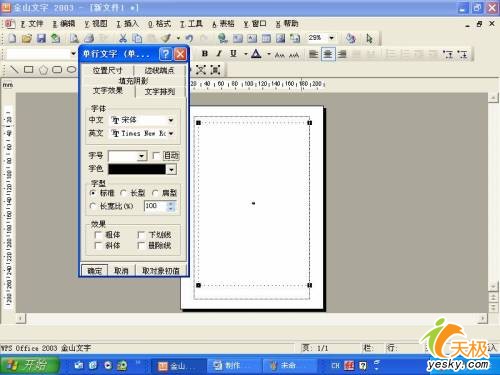This screenshot has width=500, height=375.
Task: Click the Copy icon
Action: [137, 38]
